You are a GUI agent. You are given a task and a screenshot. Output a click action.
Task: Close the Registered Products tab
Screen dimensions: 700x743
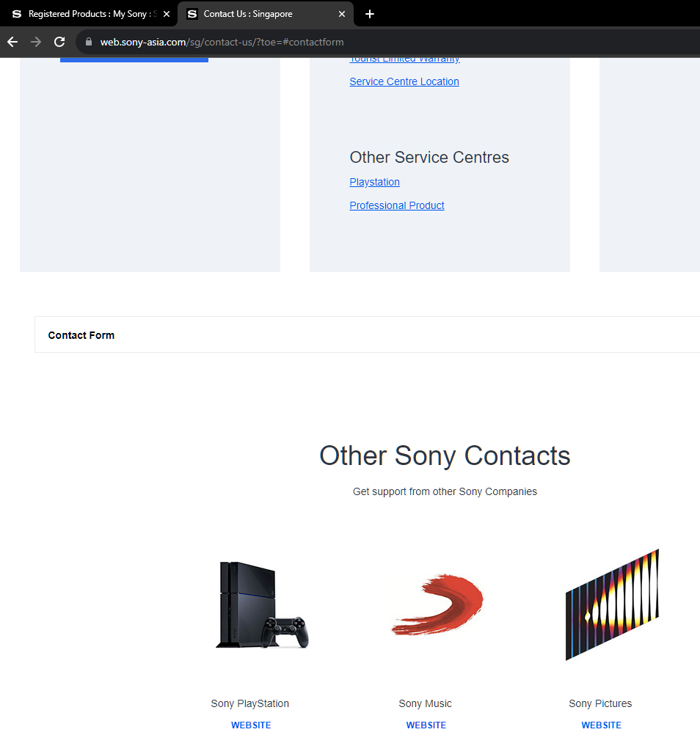click(167, 14)
